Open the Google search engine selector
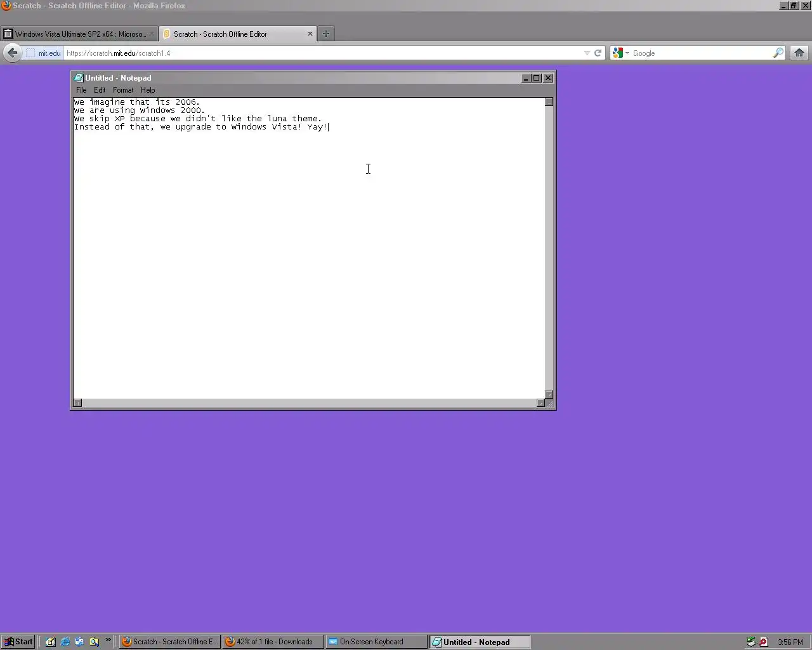This screenshot has height=650, width=812. [620, 53]
